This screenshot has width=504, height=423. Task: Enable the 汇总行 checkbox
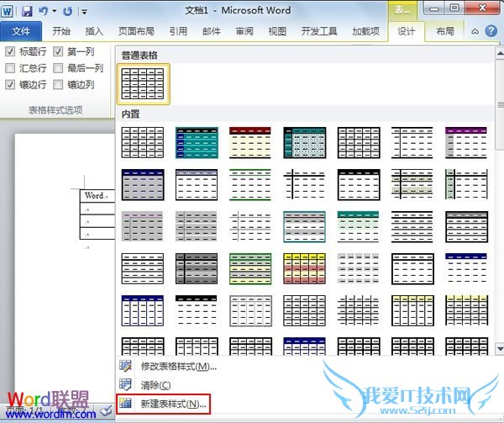click(10, 68)
